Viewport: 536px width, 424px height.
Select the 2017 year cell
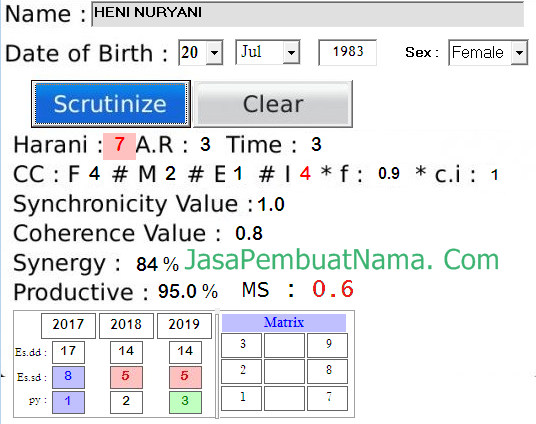68,325
